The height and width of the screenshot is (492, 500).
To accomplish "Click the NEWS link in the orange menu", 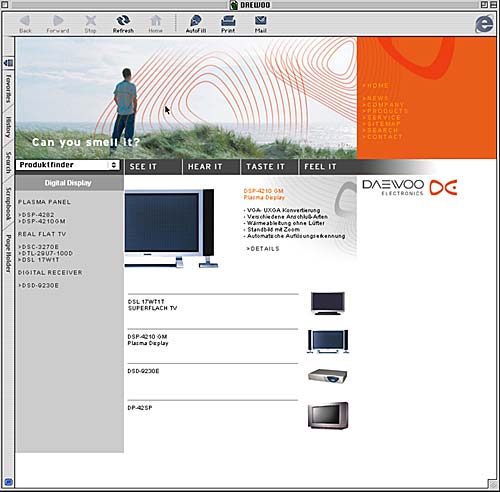I will [376, 98].
